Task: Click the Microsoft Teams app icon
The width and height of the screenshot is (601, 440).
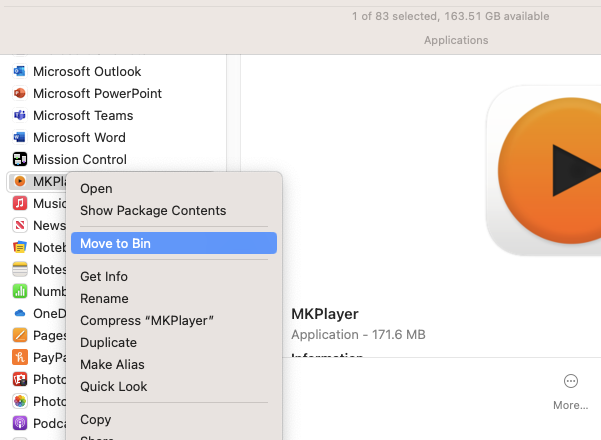Action: (20, 115)
